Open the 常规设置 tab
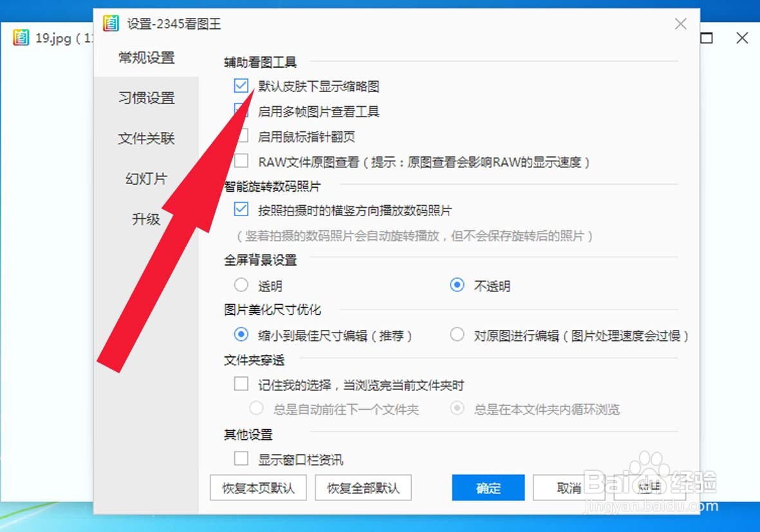760x532 pixels. (x=146, y=57)
